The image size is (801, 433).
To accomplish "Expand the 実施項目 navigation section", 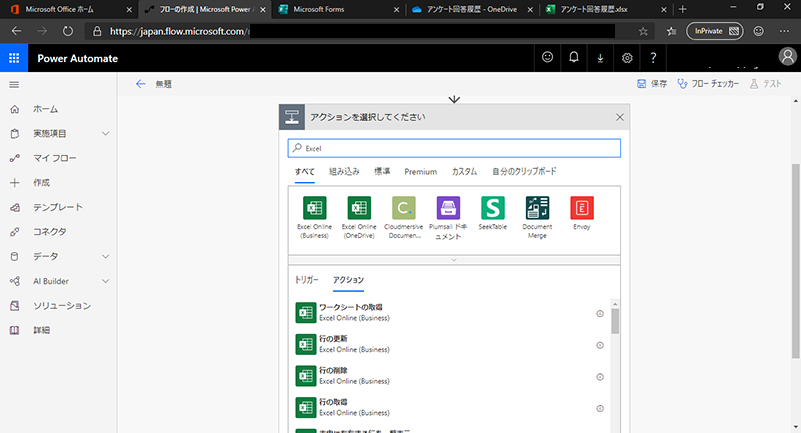I will point(105,134).
